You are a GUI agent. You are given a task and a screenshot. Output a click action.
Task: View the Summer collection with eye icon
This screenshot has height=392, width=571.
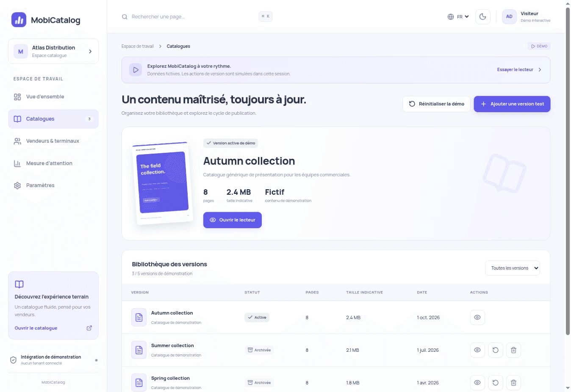pos(477,350)
